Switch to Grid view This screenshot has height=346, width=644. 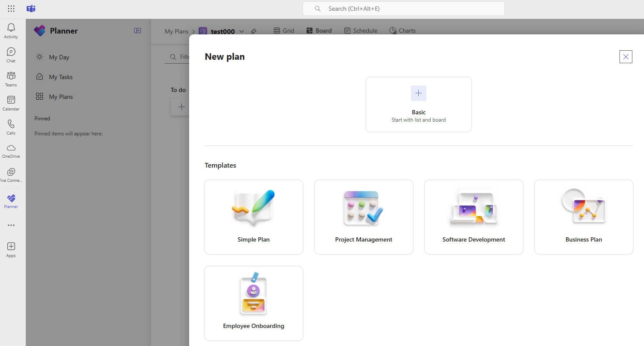click(x=284, y=31)
